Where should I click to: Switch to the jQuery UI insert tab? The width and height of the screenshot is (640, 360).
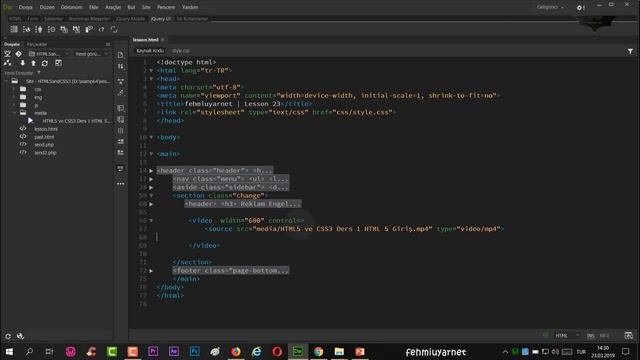pyautogui.click(x=161, y=19)
